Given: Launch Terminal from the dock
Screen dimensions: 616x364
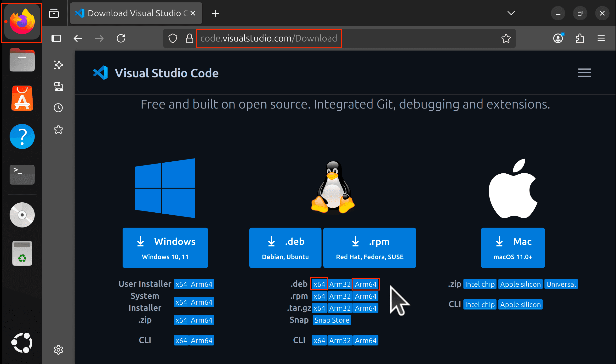Looking at the screenshot, I should click(22, 175).
